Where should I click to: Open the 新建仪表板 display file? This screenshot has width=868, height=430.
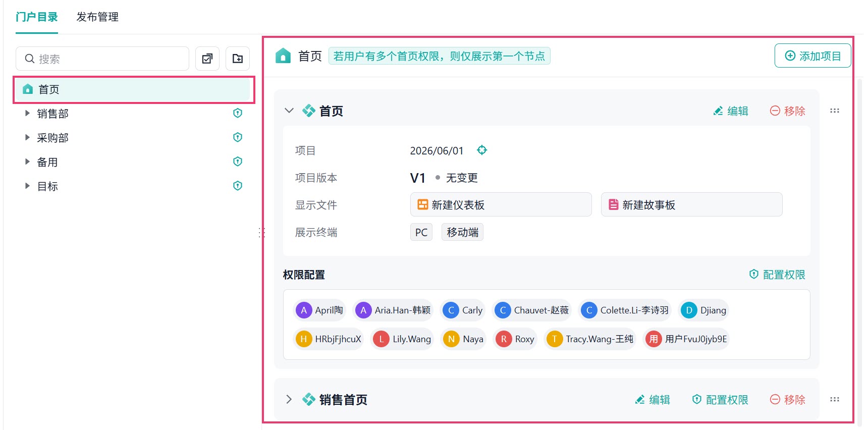(x=501, y=204)
